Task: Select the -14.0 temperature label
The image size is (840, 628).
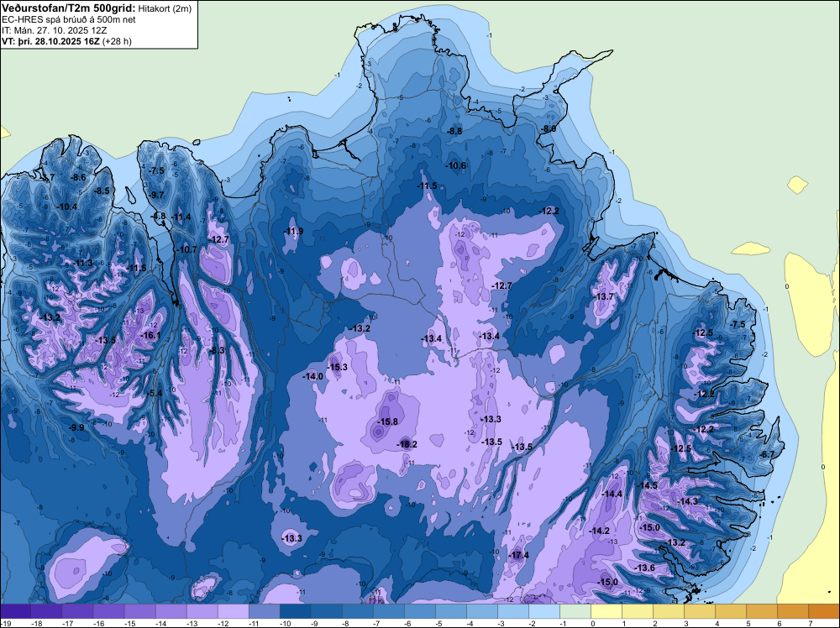Action: coord(312,376)
